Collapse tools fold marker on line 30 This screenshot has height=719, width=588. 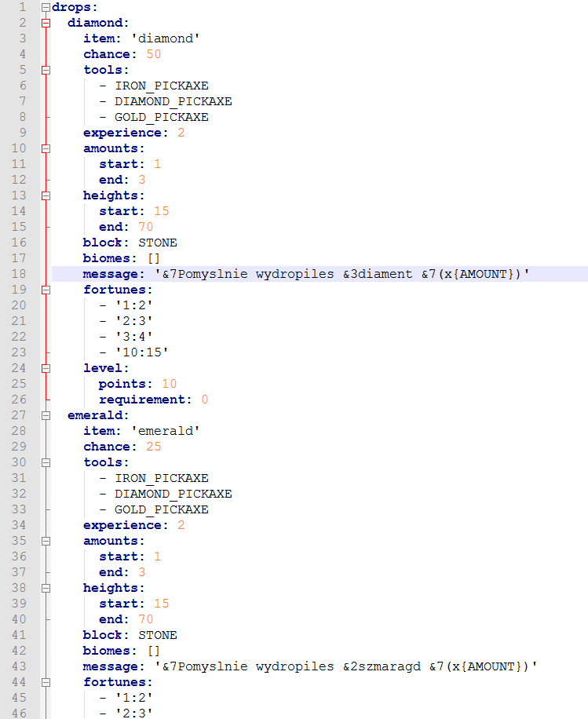46,462
